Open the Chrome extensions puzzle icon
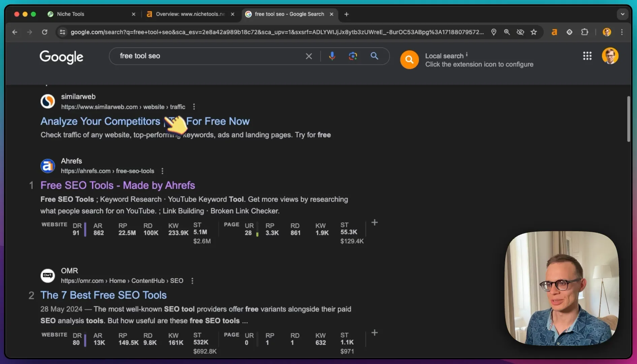Screen dimensions: 637x364 pos(584,32)
